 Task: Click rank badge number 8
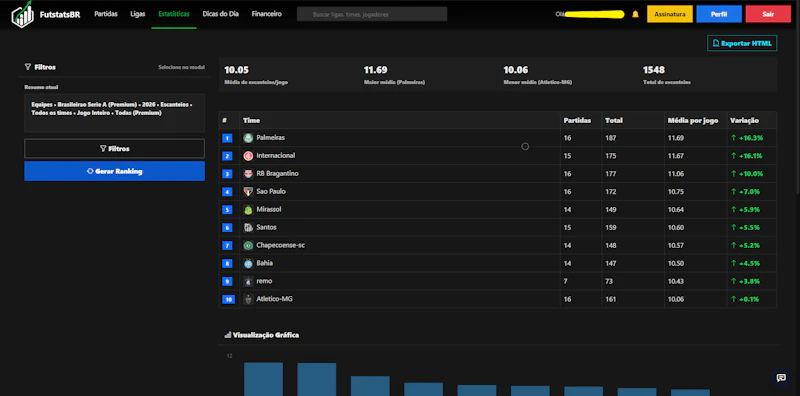point(227,263)
